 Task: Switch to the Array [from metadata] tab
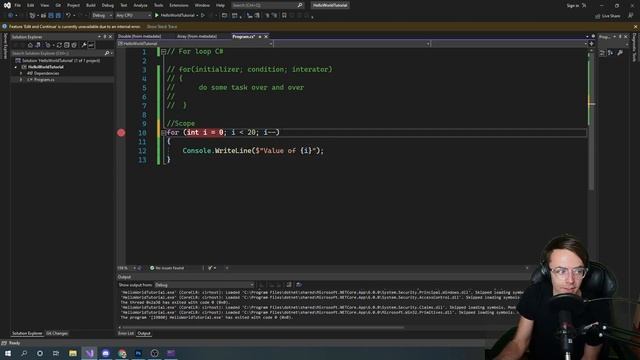(x=197, y=36)
